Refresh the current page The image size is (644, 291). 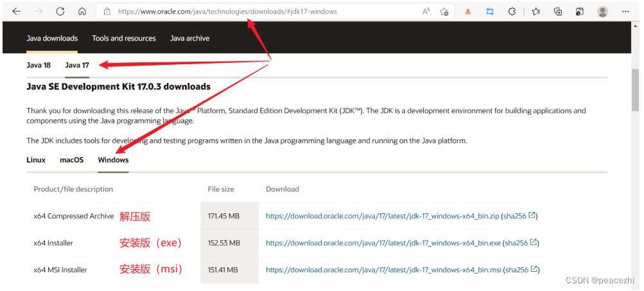click(60, 12)
